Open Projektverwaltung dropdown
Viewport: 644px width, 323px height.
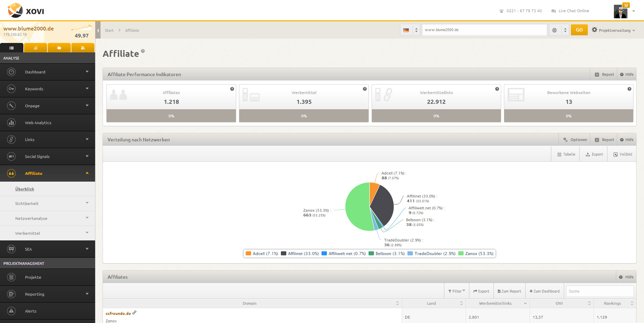613,30
